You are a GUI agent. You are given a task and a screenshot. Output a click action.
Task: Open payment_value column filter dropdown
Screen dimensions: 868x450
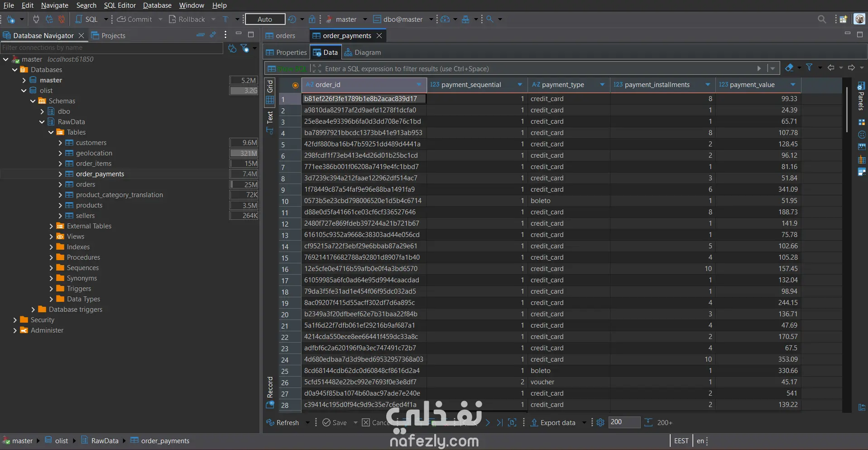tap(793, 85)
